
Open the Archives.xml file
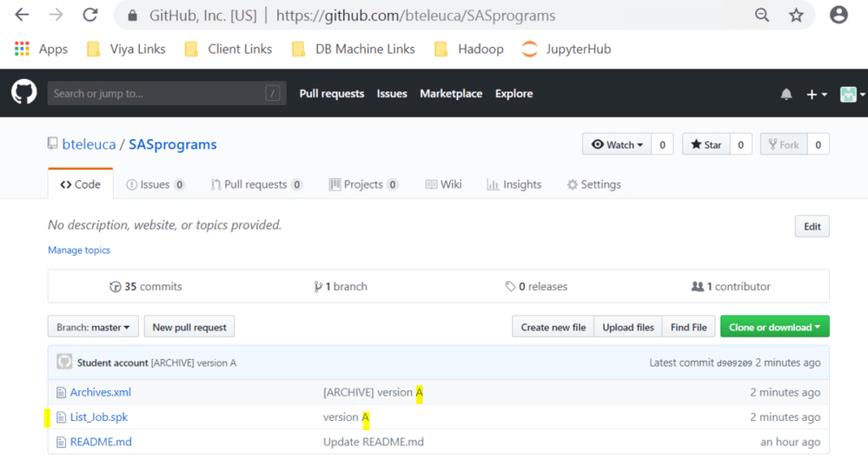(x=101, y=392)
